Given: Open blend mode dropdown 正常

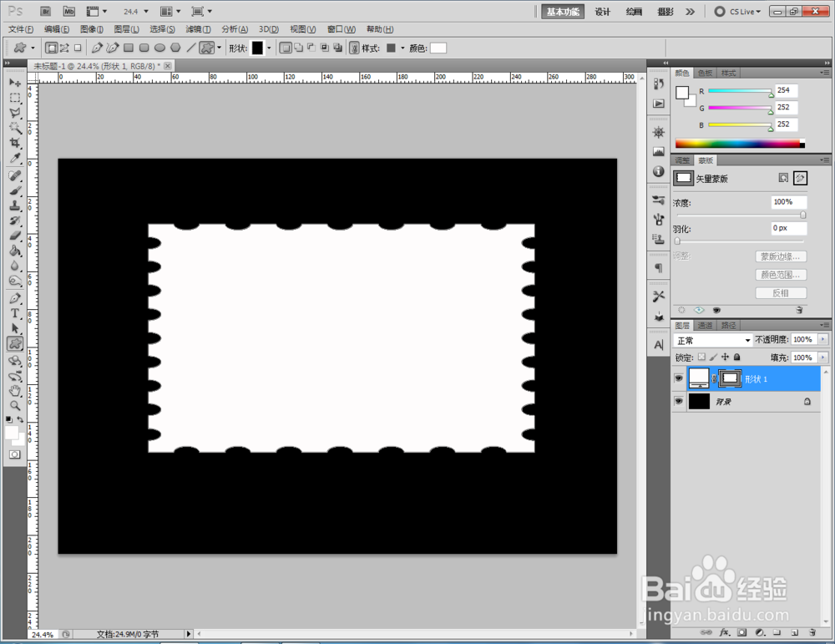Looking at the screenshot, I should (713, 340).
